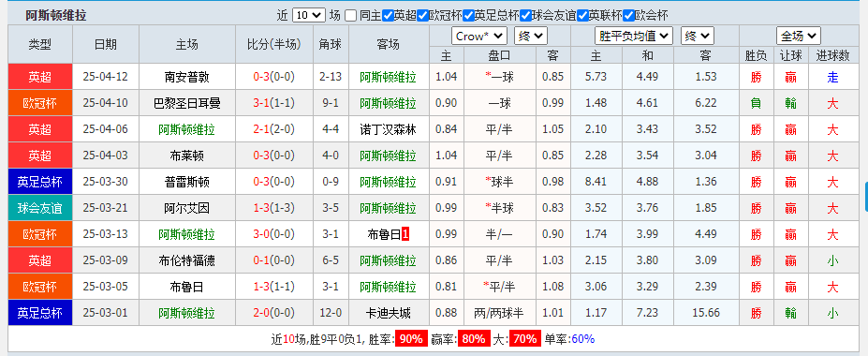The width and height of the screenshot is (868, 356).
Task: Click away odds value 15.66
Action: coord(706,313)
